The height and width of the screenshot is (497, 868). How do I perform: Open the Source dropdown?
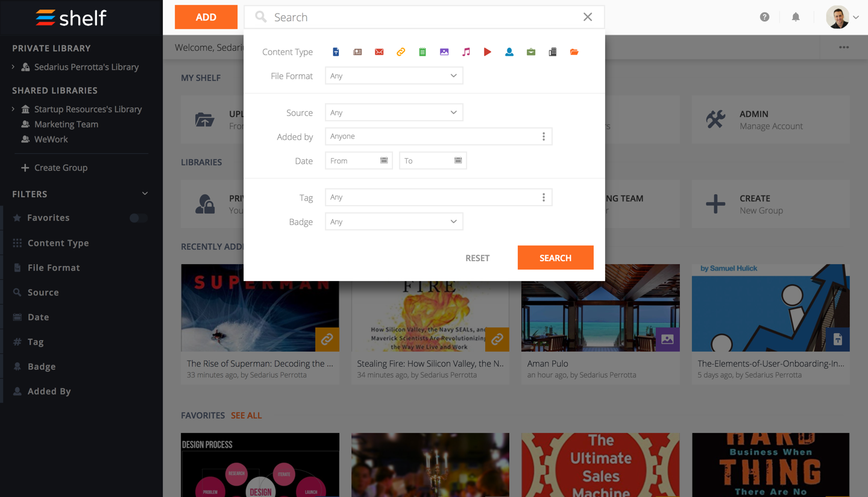pos(394,113)
